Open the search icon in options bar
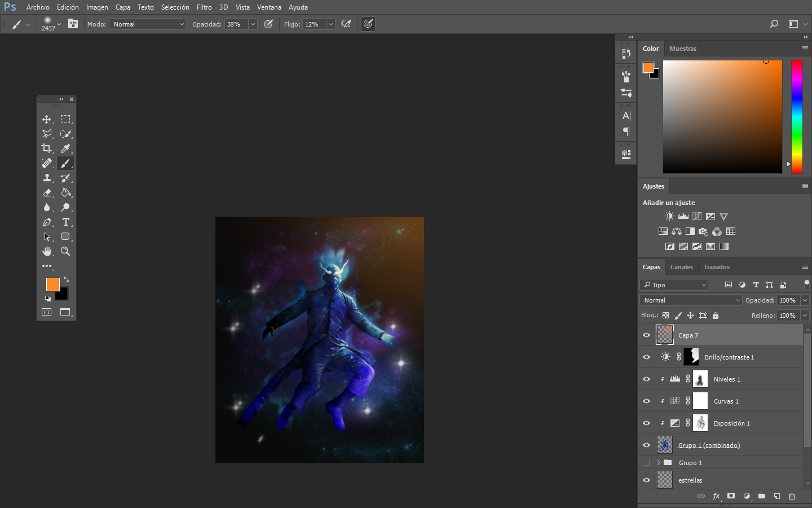Screen dimensions: 812x508 pos(774,24)
